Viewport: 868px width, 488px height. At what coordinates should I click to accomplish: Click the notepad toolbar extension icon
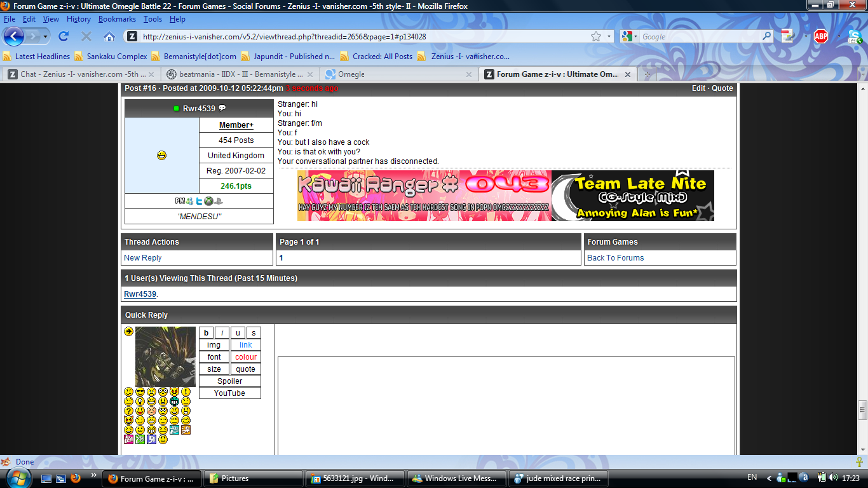[x=788, y=36]
